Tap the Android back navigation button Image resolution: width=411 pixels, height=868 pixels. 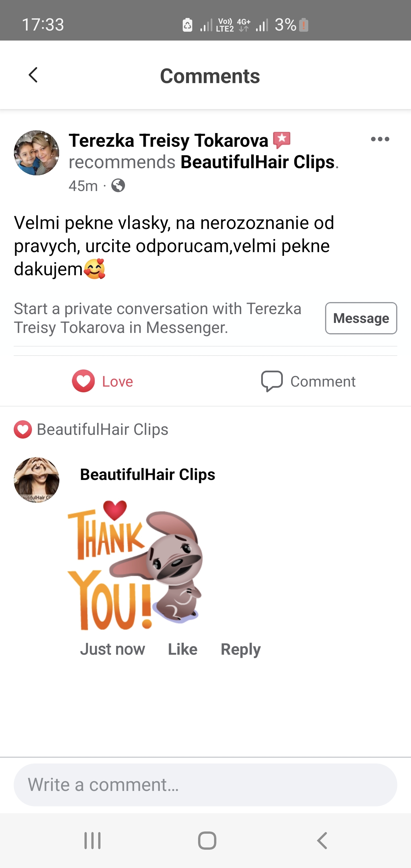[322, 840]
